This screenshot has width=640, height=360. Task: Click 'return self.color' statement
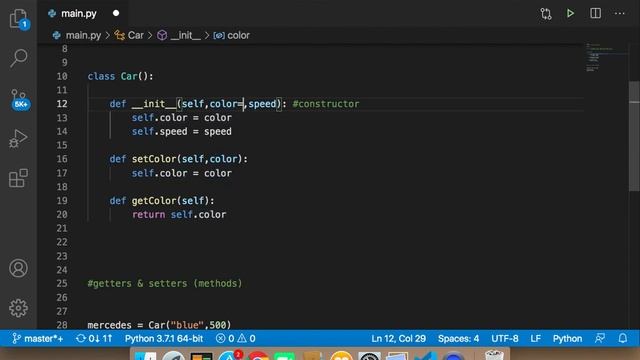(179, 215)
